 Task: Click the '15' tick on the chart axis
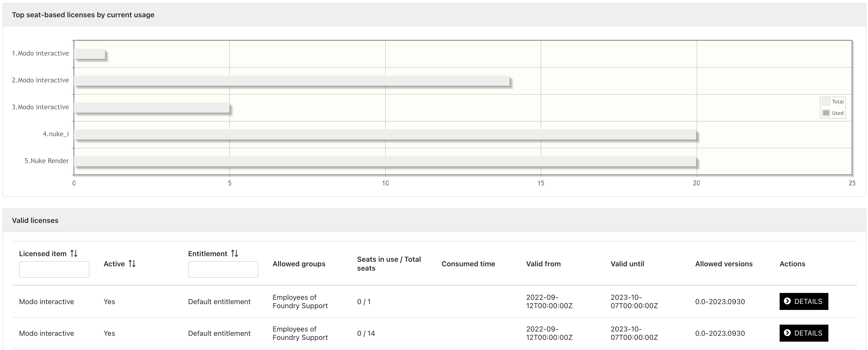pyautogui.click(x=541, y=183)
